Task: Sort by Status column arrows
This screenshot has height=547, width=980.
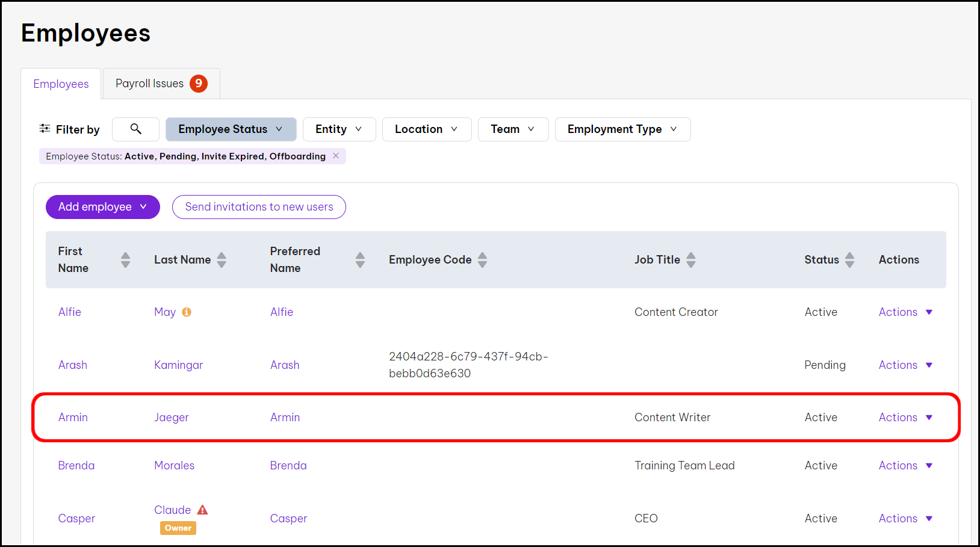Action: tap(849, 260)
